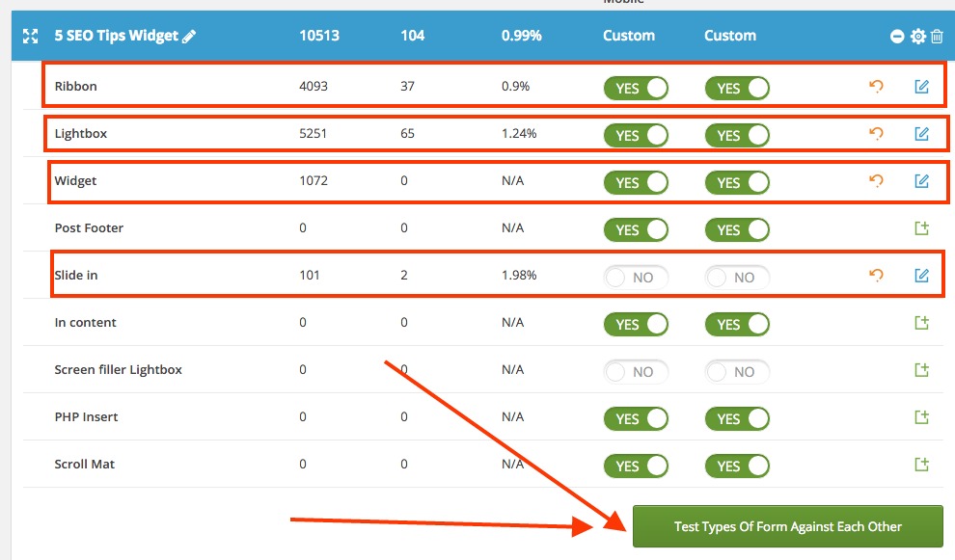Viewport: 955px width, 560px height.
Task: Delete the group using the trash icon
Action: click(937, 37)
